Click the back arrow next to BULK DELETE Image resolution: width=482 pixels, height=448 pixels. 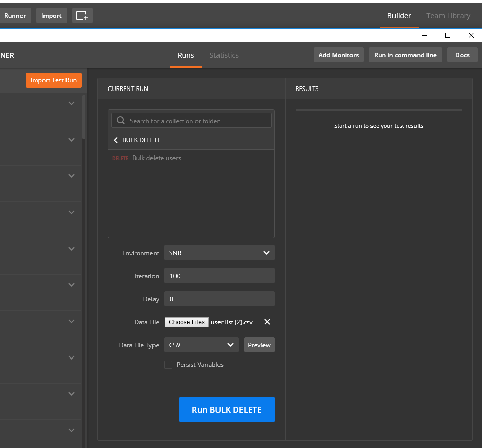pos(116,140)
